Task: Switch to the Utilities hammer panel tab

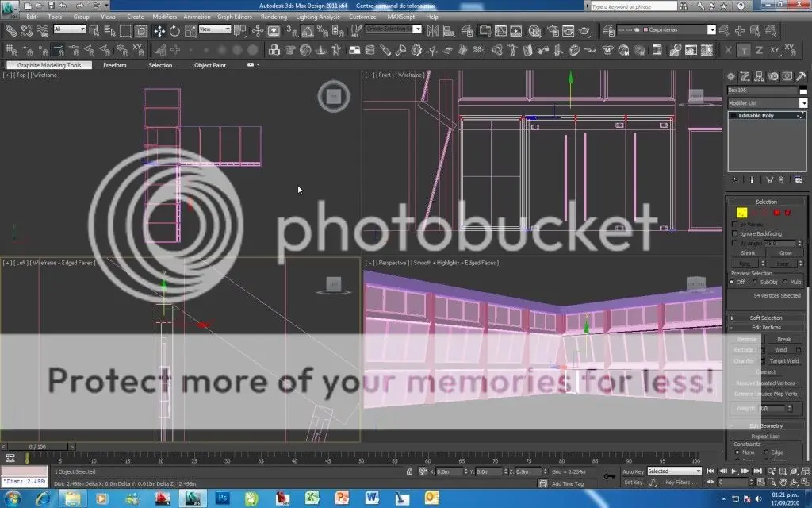Action: pyautogui.click(x=801, y=76)
